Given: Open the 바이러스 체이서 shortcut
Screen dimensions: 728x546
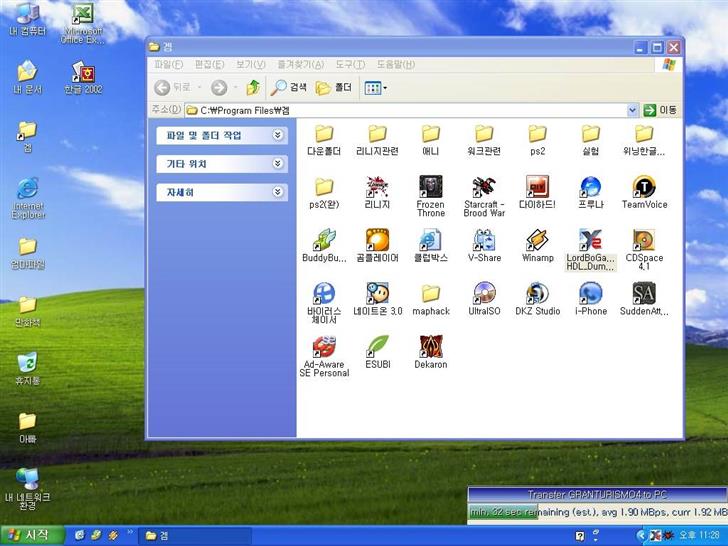Looking at the screenshot, I should 324,303.
